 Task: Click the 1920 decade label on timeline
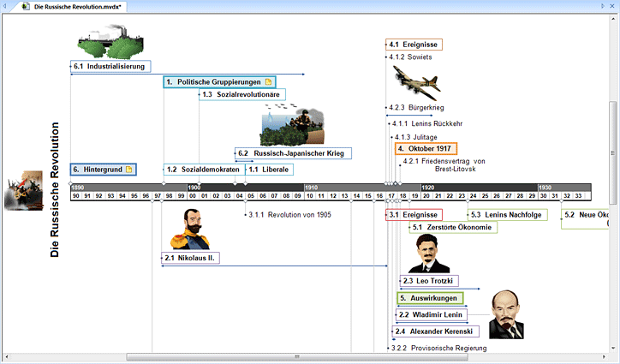click(428, 188)
